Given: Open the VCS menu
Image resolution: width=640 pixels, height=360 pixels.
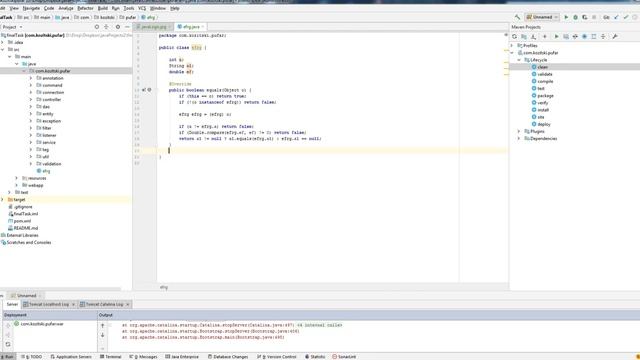Looking at the screenshot, I should 142,8.
